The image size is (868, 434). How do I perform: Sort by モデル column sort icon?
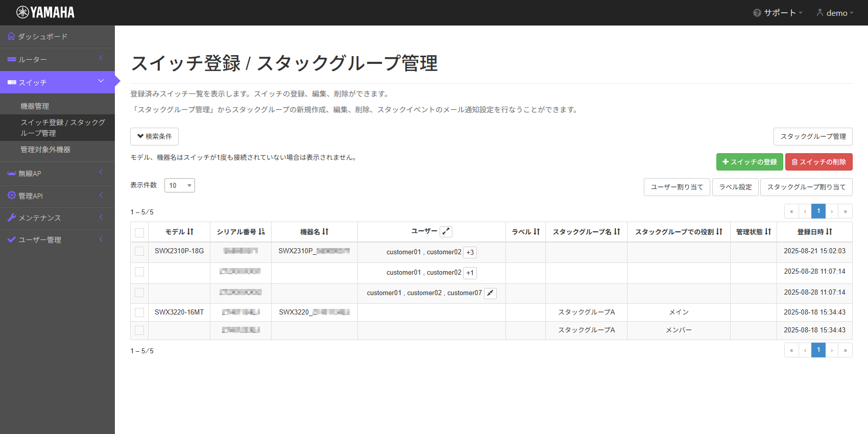tap(190, 232)
